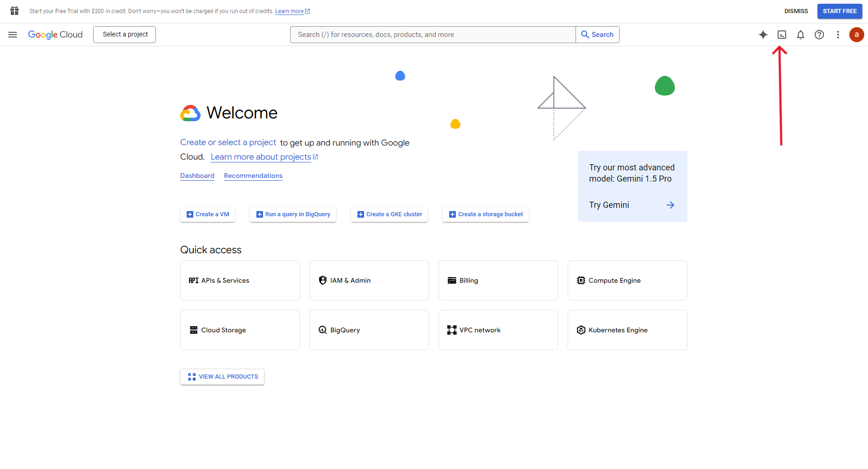The height and width of the screenshot is (469, 868).
Task: Open the Cloud Storage card
Action: point(240,330)
